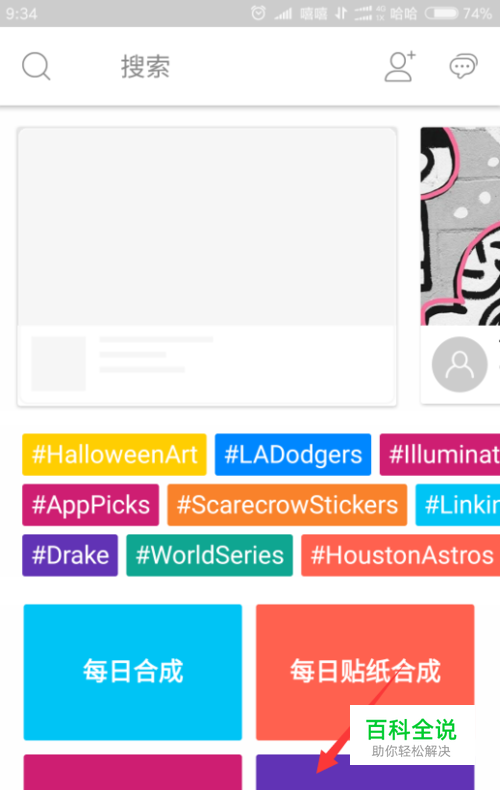Tap the search magnifier icon
Viewport: 500px width, 790px height.
(36, 66)
